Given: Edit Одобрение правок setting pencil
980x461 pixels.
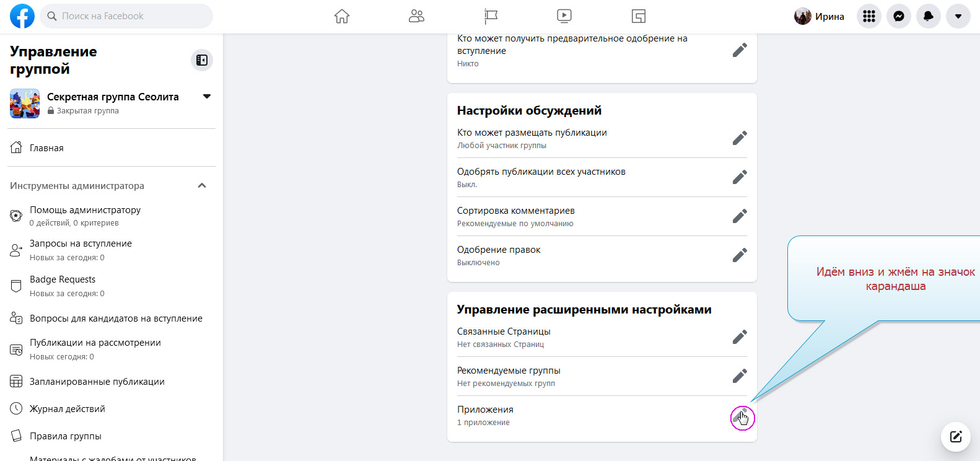Looking at the screenshot, I should coord(740,255).
